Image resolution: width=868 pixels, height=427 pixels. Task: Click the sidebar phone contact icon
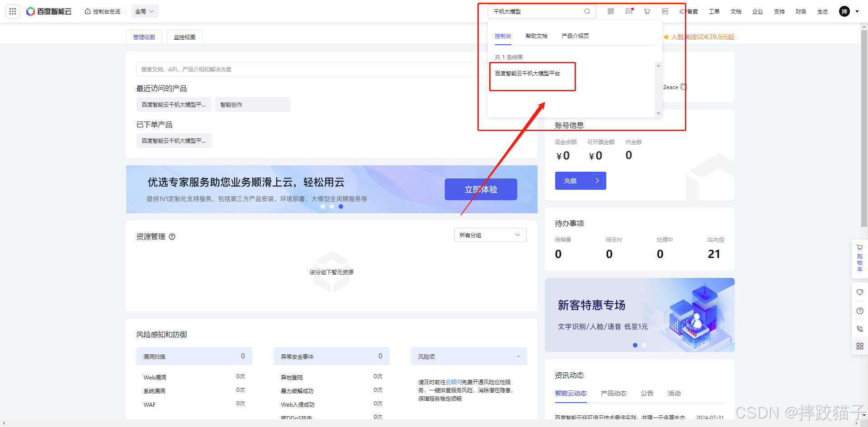tap(860, 329)
